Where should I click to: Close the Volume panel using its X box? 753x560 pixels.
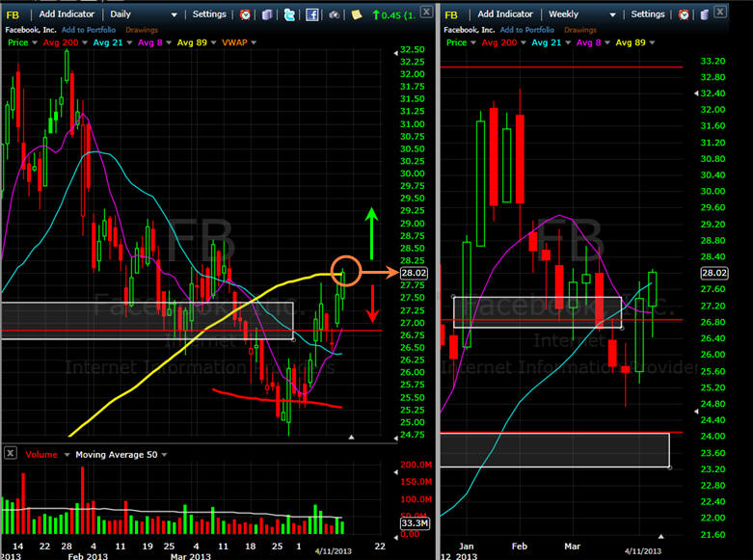click(10, 454)
